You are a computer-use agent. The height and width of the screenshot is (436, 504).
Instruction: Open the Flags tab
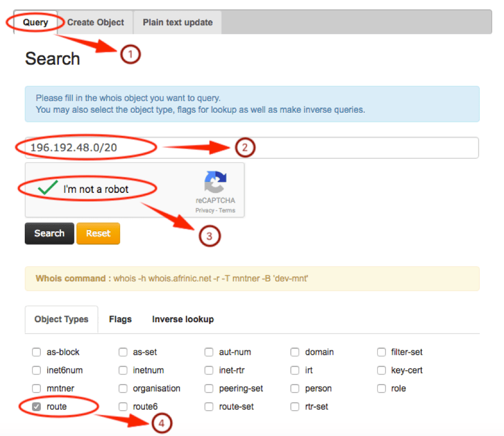pos(120,319)
